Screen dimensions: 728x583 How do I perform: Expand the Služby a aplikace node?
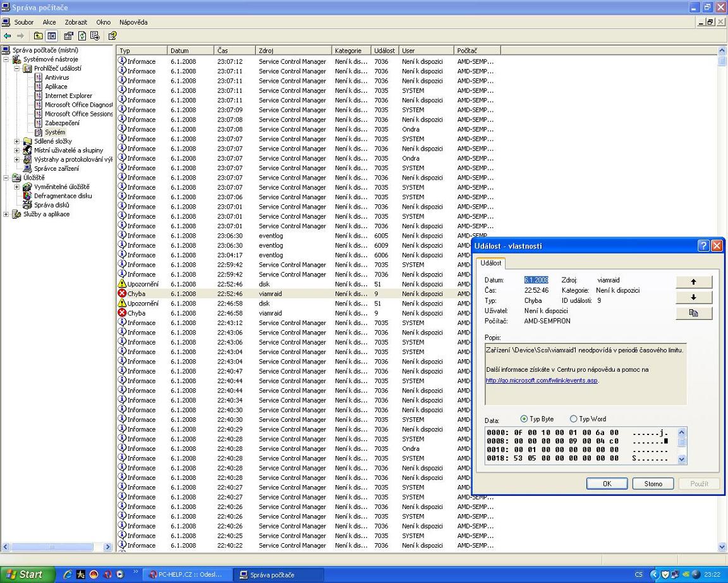coord(6,214)
